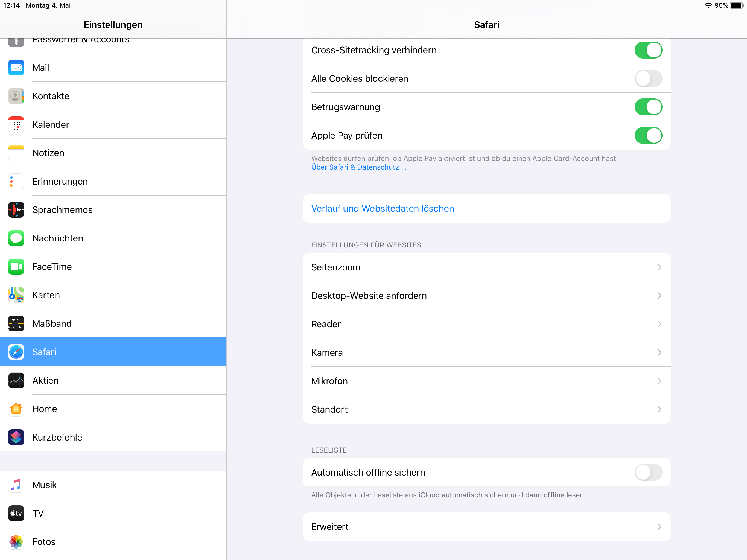Viewport: 747px width, 560px height.
Task: Open the Erweitert row label
Action: [329, 527]
